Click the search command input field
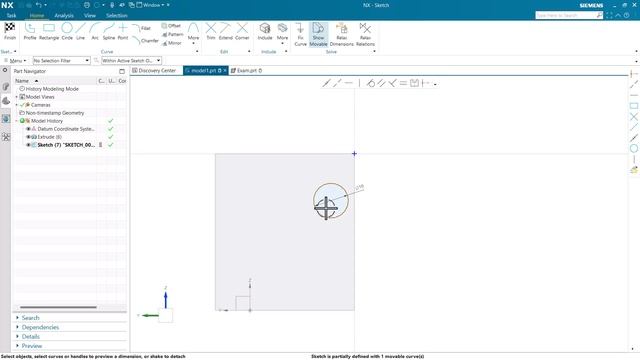The image size is (640, 360). pos(566,15)
